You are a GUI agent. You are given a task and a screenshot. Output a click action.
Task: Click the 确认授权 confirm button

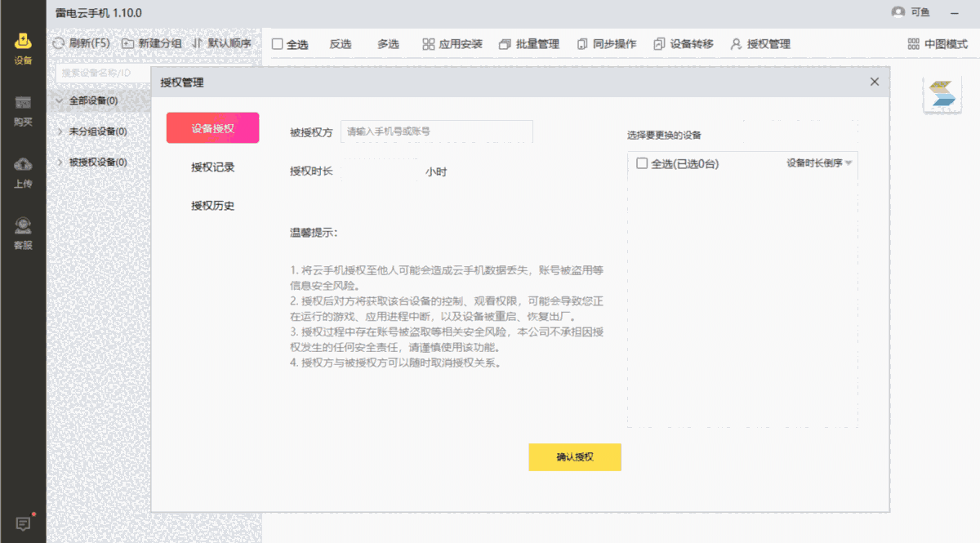(575, 457)
